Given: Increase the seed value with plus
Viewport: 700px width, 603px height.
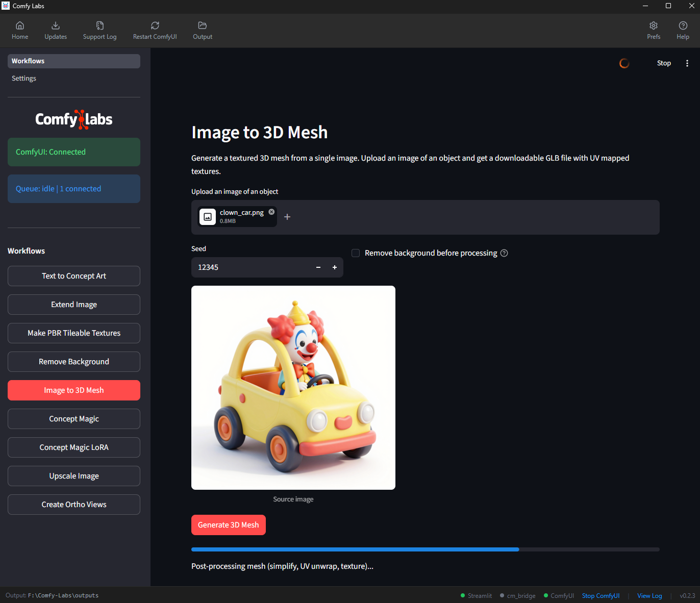Looking at the screenshot, I should 335,267.
